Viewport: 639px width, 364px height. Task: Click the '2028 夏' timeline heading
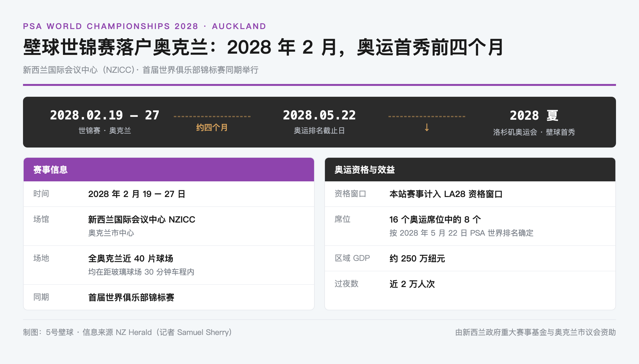[x=534, y=115]
